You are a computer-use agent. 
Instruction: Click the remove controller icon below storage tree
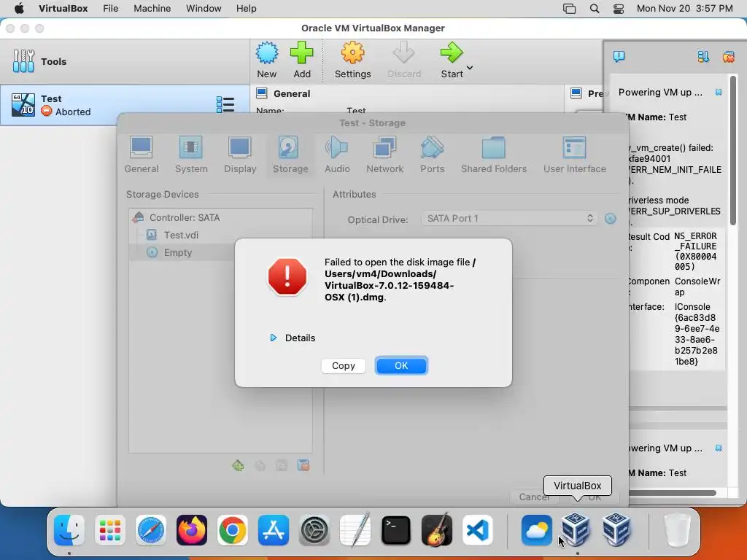[x=260, y=465]
